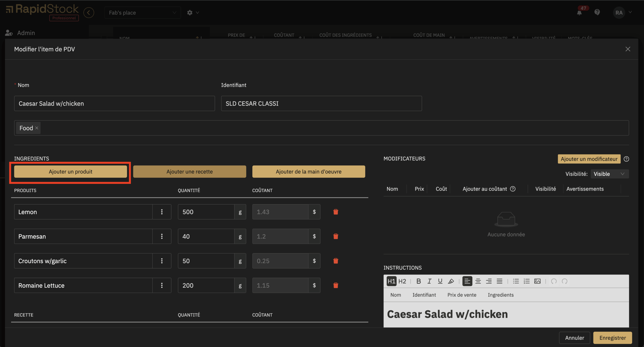Toggle the H2 heading style
The width and height of the screenshot is (644, 347).
[402, 281]
